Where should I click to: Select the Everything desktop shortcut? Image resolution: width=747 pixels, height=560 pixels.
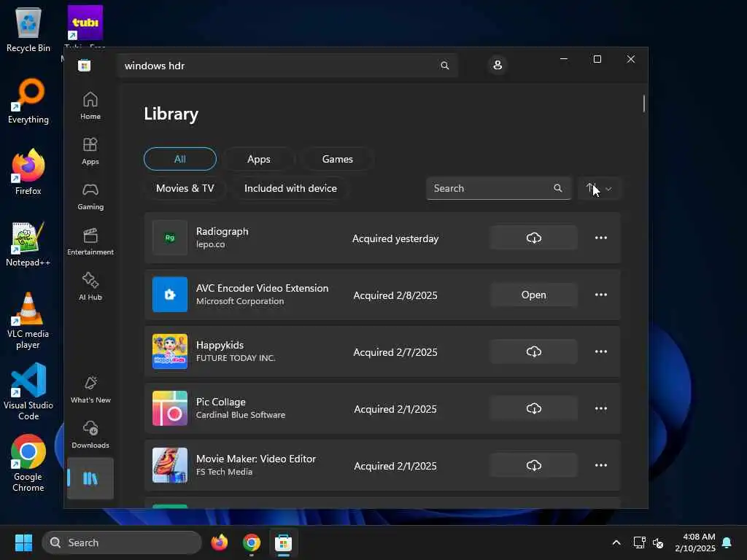28,101
